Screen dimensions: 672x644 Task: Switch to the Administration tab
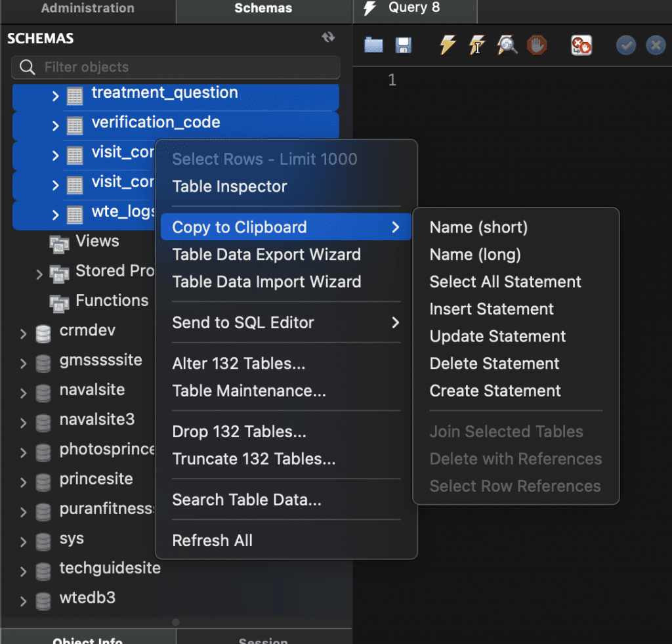(87, 9)
